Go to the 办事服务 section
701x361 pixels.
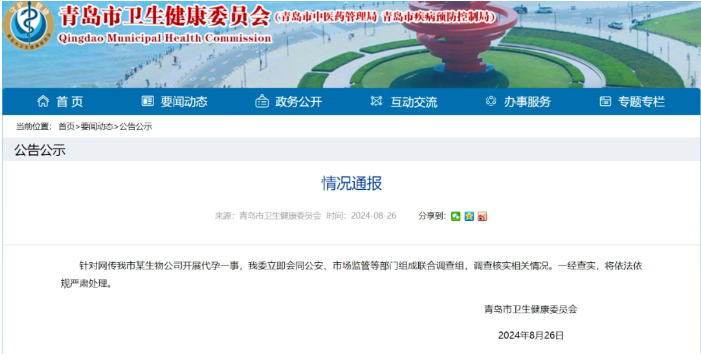pos(527,102)
